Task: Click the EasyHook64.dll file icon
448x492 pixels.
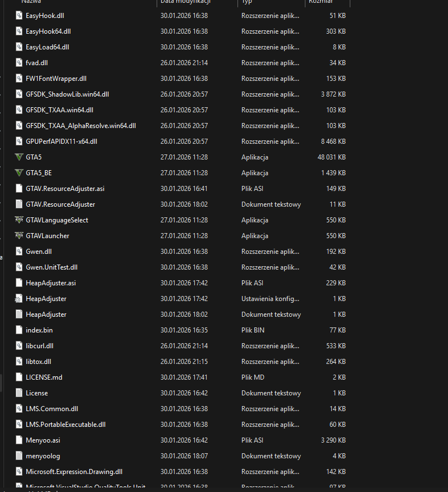Action: point(19,31)
